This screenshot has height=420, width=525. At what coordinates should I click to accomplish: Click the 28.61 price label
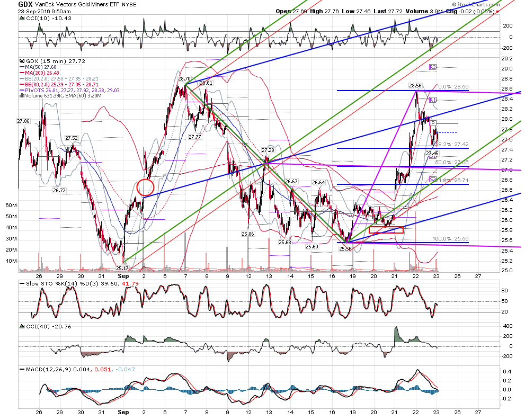[206, 83]
